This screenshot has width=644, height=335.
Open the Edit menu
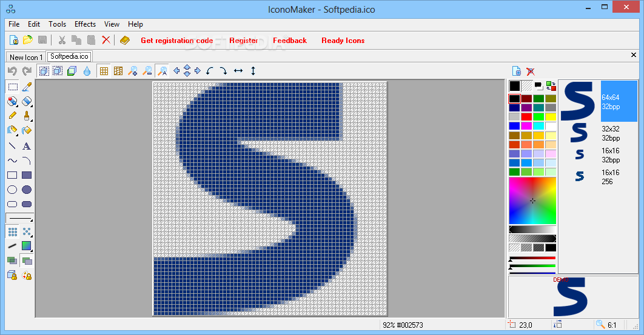coord(34,24)
